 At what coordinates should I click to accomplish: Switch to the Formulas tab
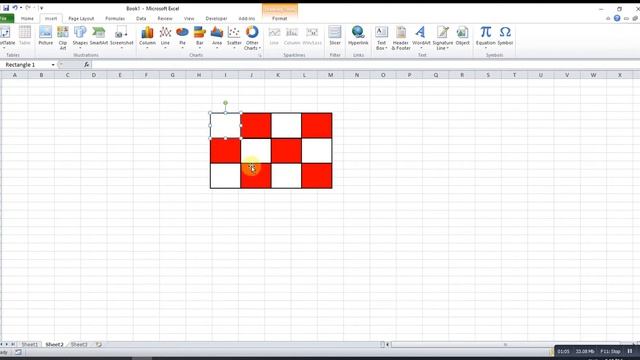pos(115,18)
